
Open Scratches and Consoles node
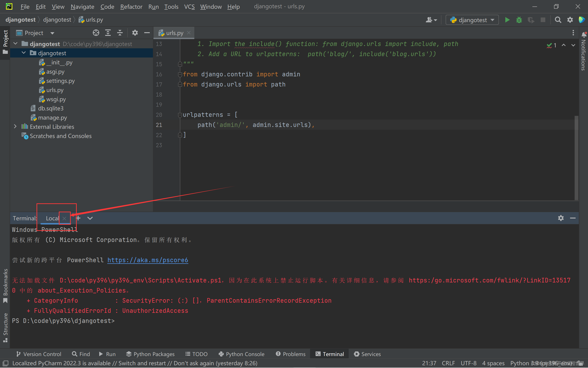coord(60,136)
